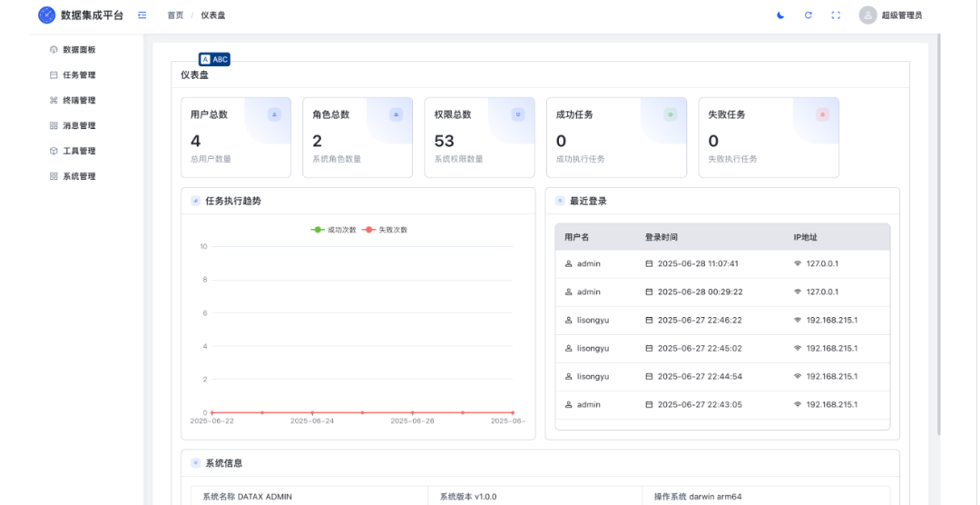Click login time 2025-06-28 00:29:22
The height and width of the screenshot is (505, 980).
coord(700,292)
